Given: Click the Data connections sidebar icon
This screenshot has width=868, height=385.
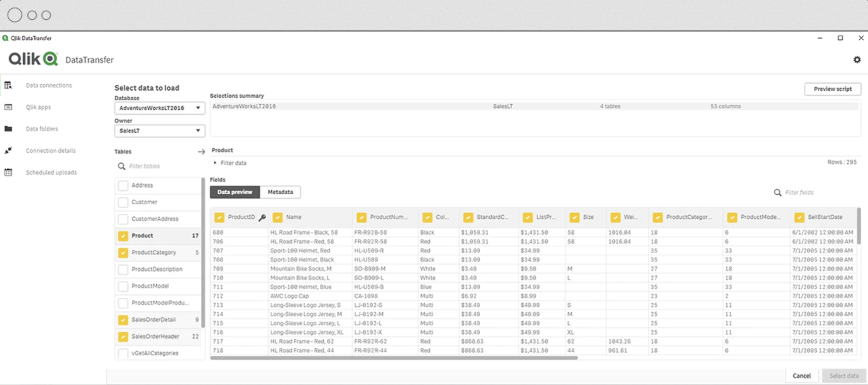Looking at the screenshot, I should 8,85.
